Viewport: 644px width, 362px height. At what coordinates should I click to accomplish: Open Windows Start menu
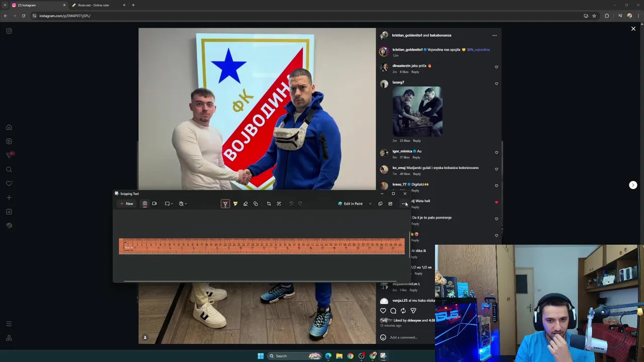(261, 356)
